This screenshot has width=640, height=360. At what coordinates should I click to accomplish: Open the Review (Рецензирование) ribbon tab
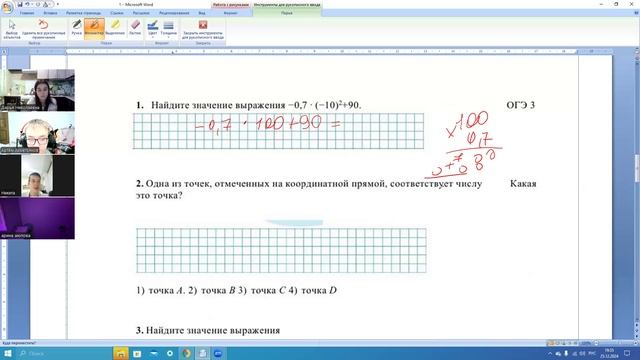coord(174,13)
